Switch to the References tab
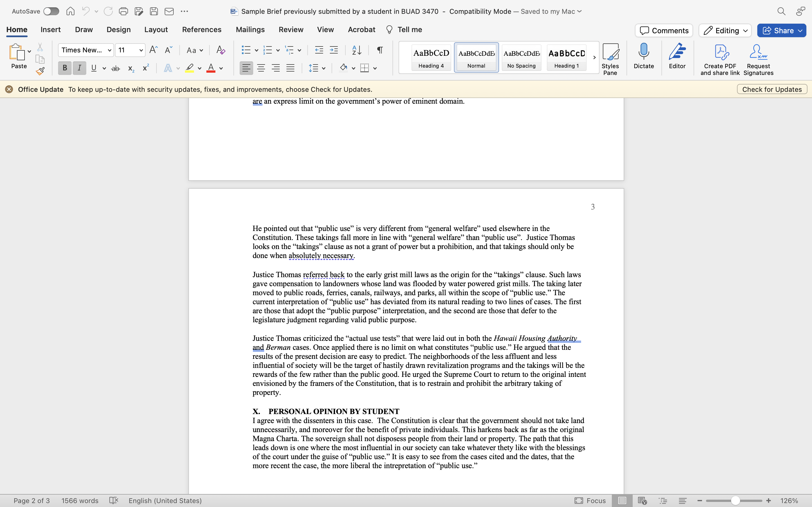The width and height of the screenshot is (812, 507). [201, 30]
